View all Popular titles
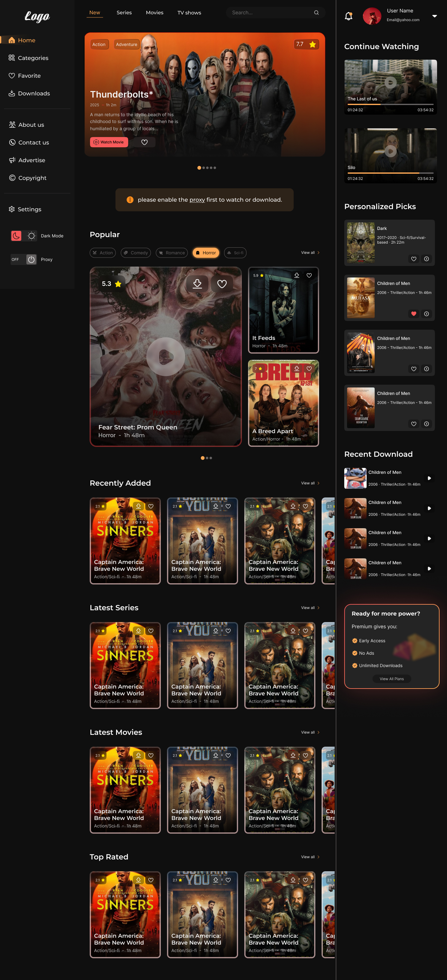This screenshot has height=980, width=447. [x=310, y=253]
